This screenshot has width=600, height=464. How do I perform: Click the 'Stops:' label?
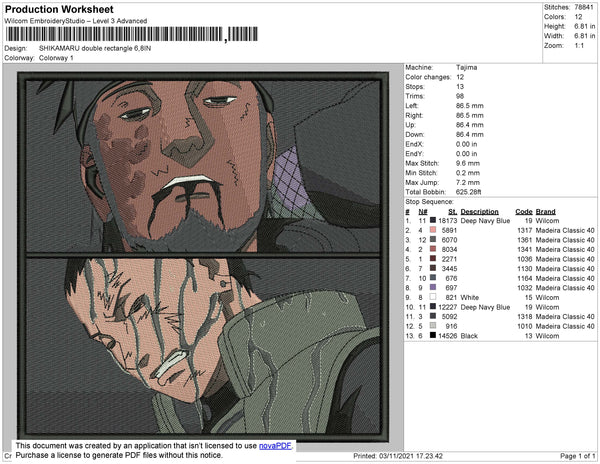pyautogui.click(x=414, y=86)
